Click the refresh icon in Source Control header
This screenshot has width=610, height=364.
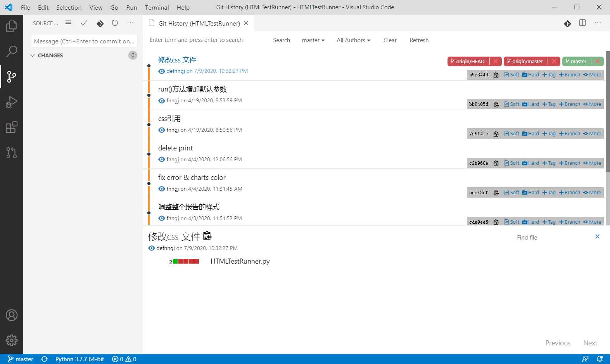115,23
